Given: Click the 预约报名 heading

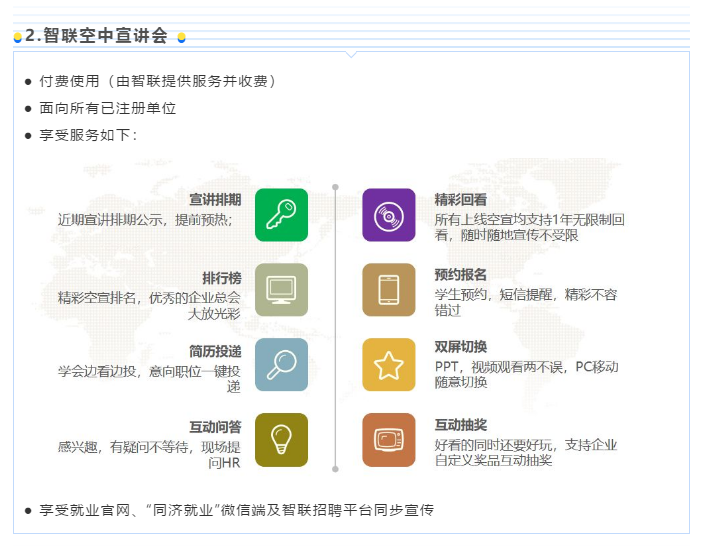Looking at the screenshot, I should 461,274.
